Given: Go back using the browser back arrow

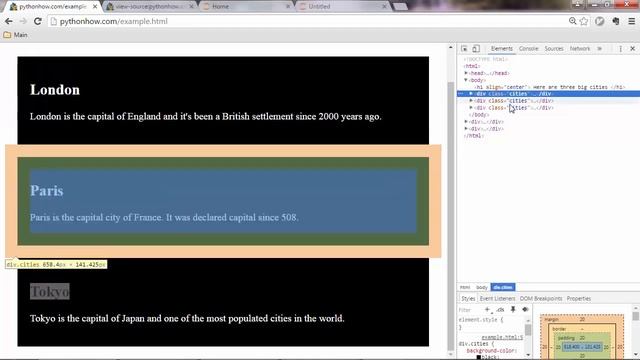Looking at the screenshot, I should (9, 21).
